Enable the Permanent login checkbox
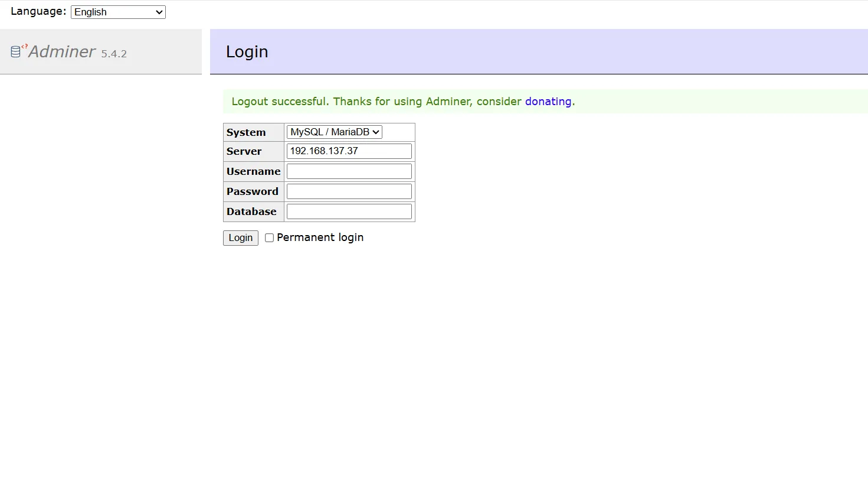Viewport: 868px width, 482px height. (x=269, y=237)
